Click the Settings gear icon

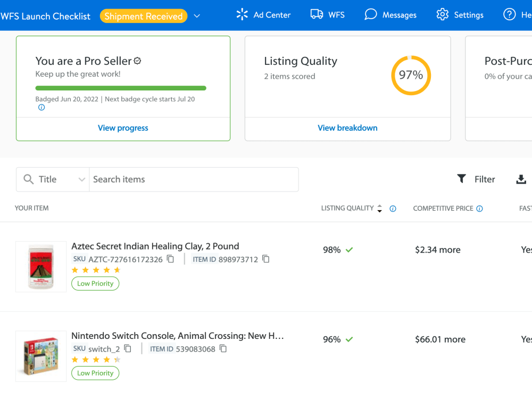click(x=443, y=14)
